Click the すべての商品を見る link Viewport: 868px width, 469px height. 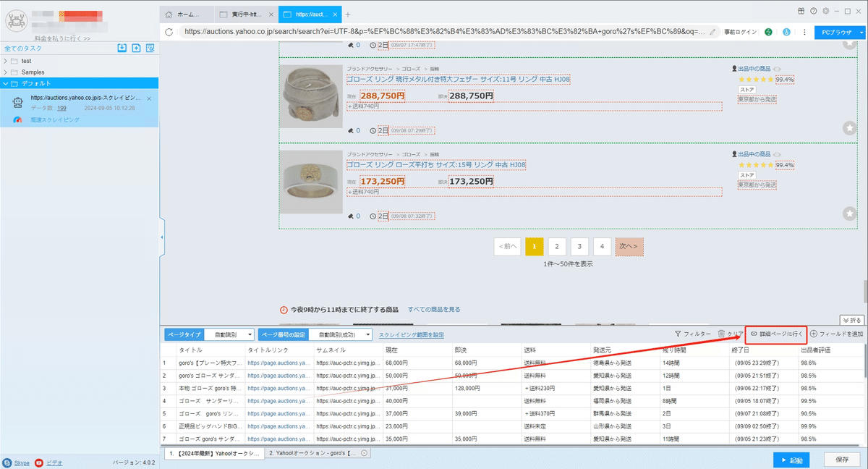pos(434,309)
